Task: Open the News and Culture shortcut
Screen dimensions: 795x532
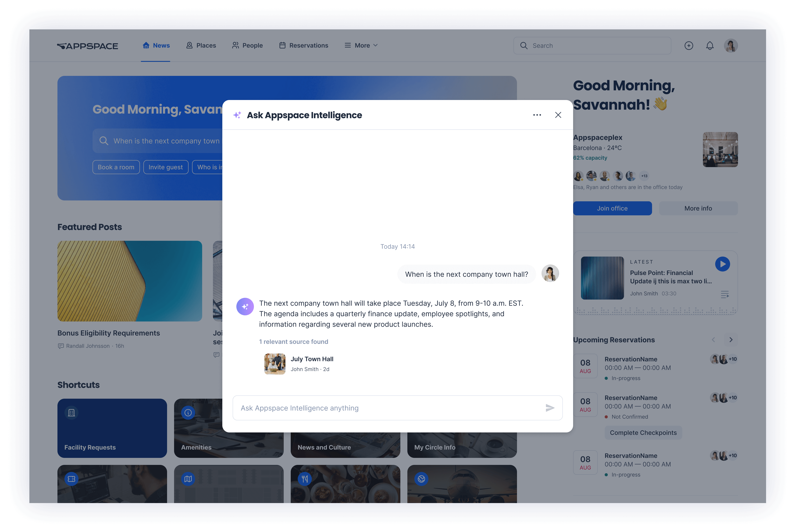Action: click(x=345, y=445)
